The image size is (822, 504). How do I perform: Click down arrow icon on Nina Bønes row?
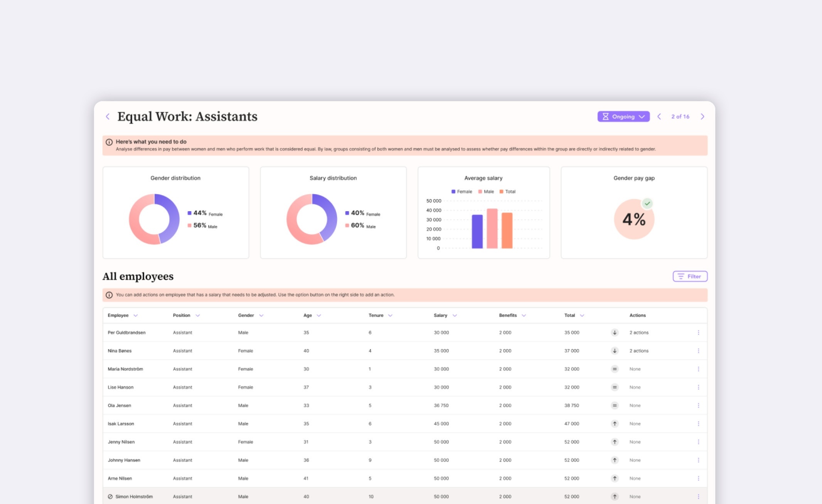[x=615, y=351]
